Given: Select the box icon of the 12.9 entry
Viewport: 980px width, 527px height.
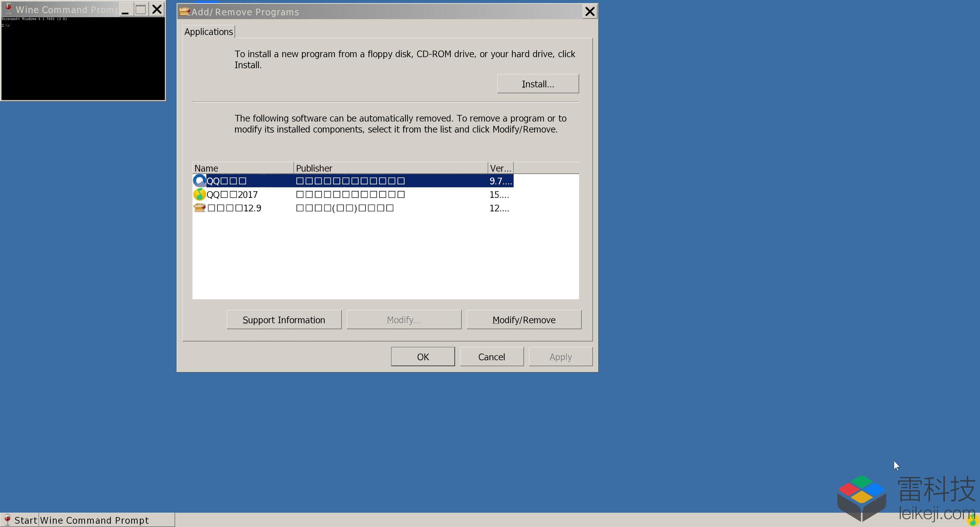Looking at the screenshot, I should pos(199,208).
